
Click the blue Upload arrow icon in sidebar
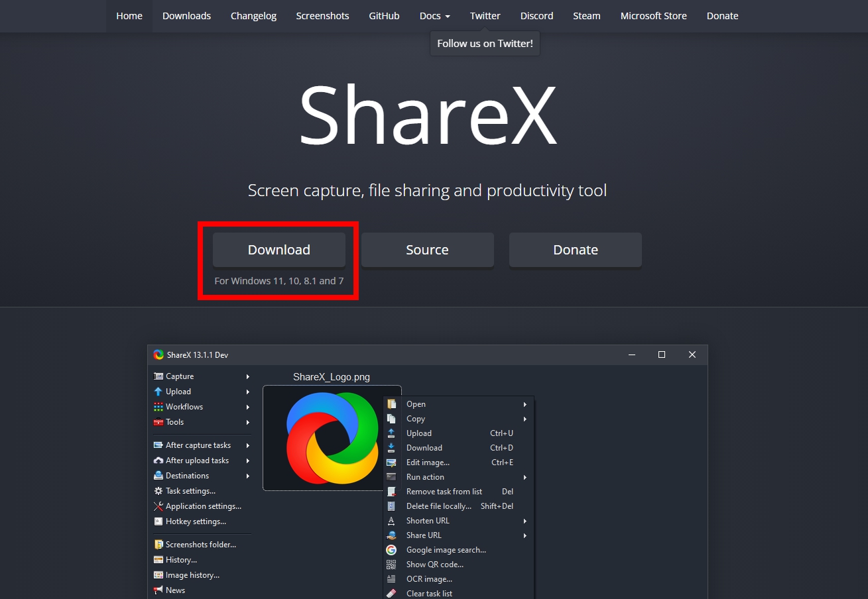pyautogui.click(x=158, y=392)
